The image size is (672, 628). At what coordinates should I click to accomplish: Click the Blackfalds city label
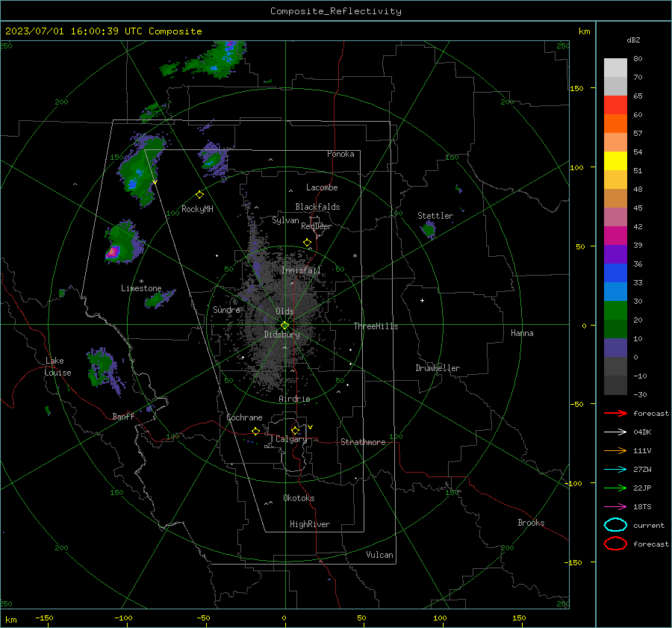[x=317, y=207]
